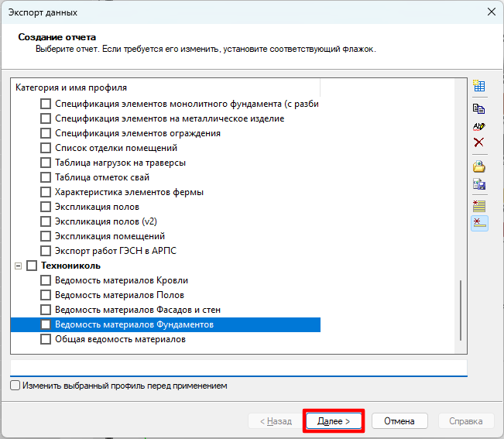Click the copy profile icon
The height and width of the screenshot is (439, 504).
tap(478, 108)
